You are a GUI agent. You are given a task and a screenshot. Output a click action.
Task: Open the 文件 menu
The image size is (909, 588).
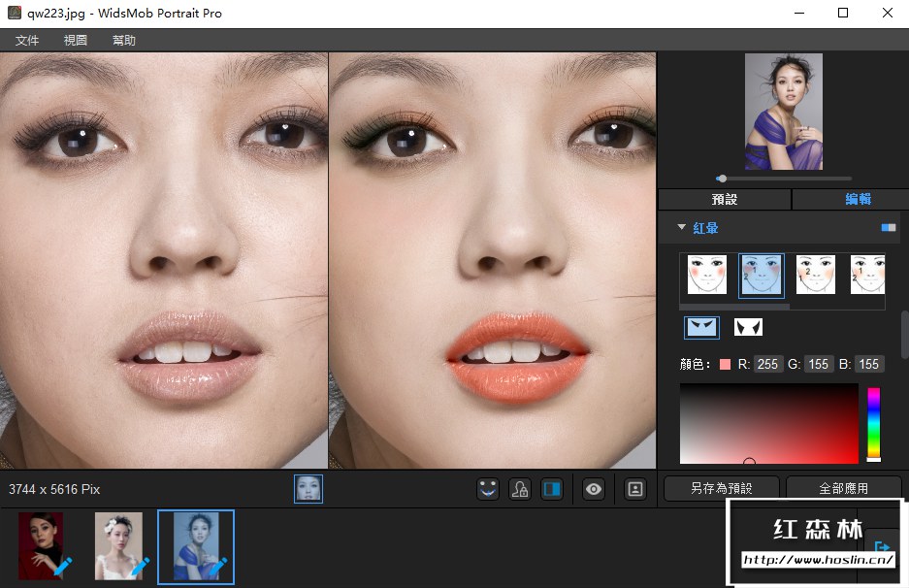27,41
